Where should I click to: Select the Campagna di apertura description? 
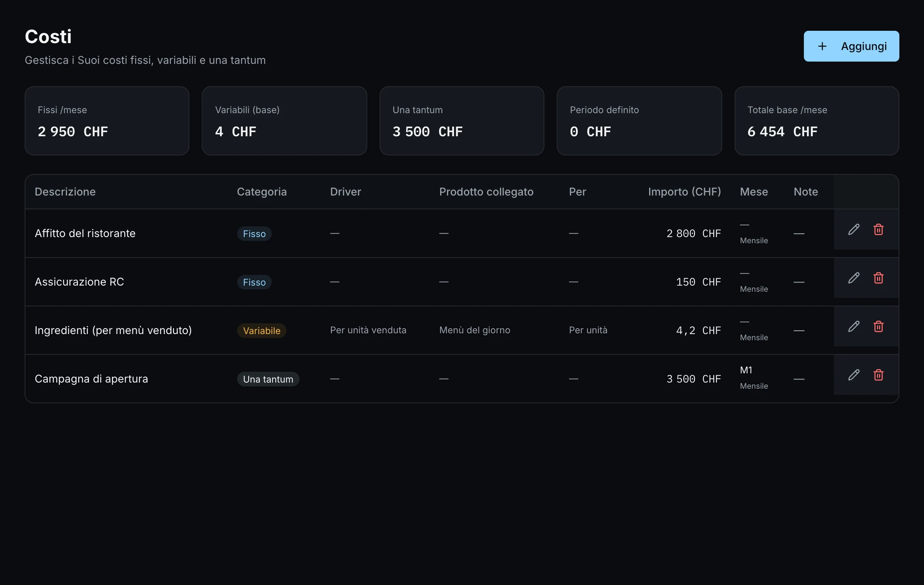[91, 379]
